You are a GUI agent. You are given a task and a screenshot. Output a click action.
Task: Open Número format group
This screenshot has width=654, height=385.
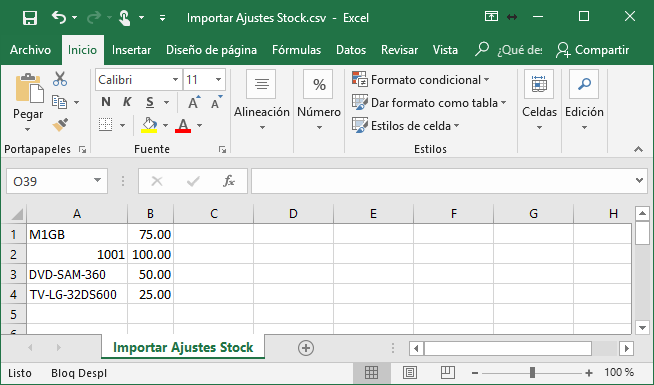tap(319, 100)
